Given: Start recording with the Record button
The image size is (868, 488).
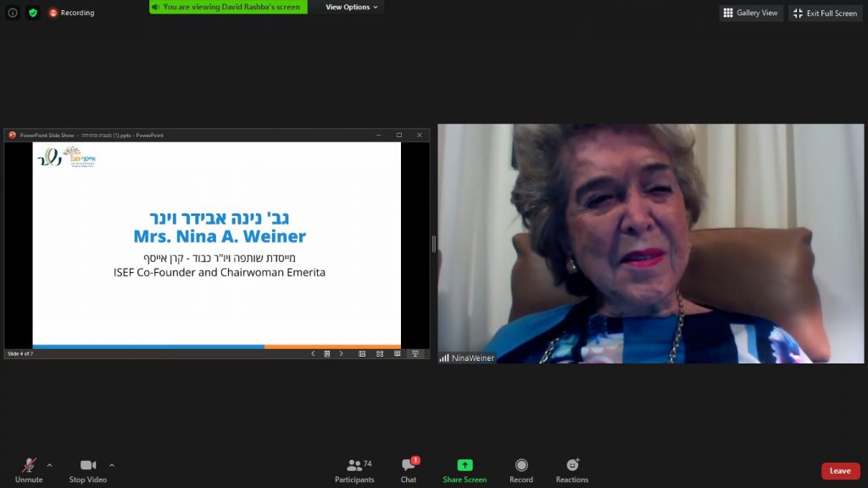Looking at the screenshot, I should pos(521,471).
